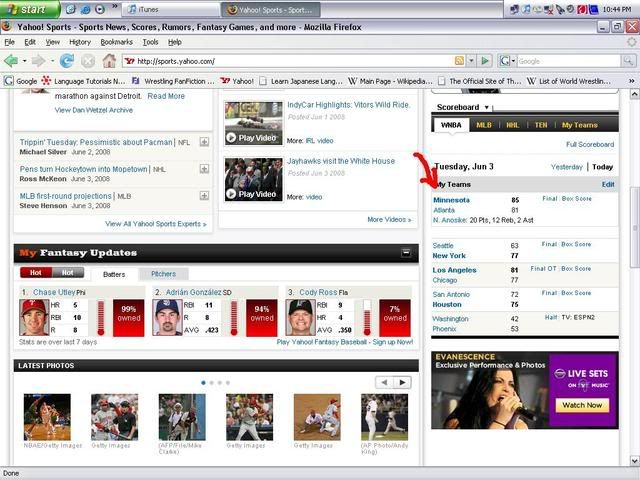Click the page vertical scrollbar down arrow

635,461
